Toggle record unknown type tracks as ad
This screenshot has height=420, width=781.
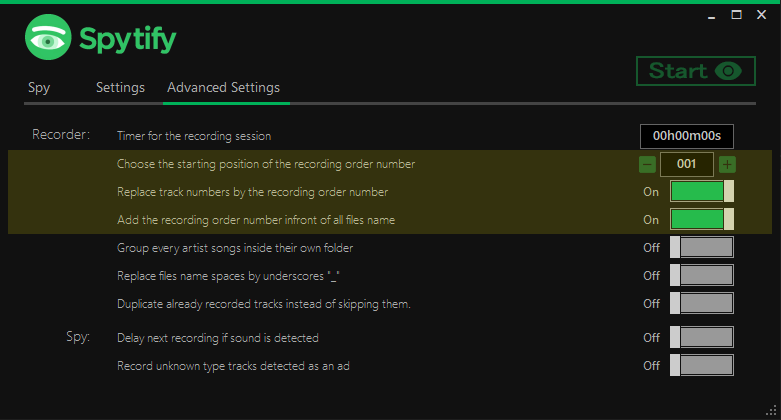click(701, 365)
